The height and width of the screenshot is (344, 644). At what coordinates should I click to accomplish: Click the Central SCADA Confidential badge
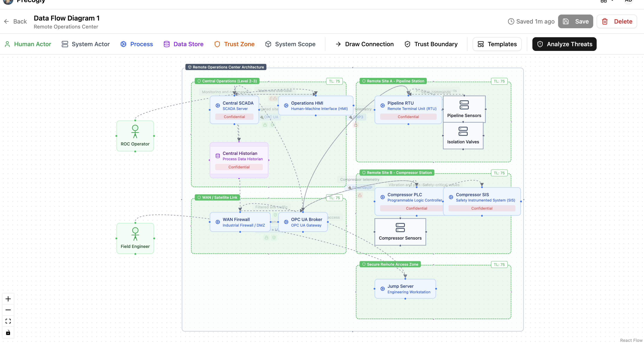tap(234, 117)
